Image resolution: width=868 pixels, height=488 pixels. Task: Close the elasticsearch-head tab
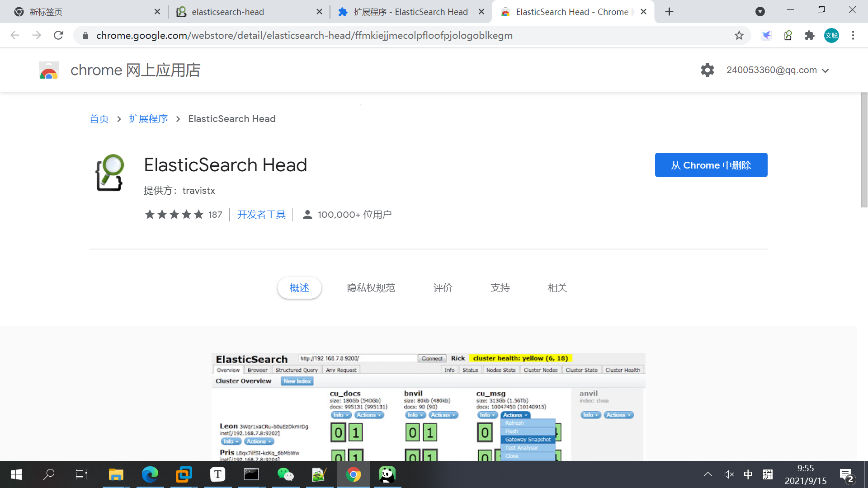coord(320,12)
